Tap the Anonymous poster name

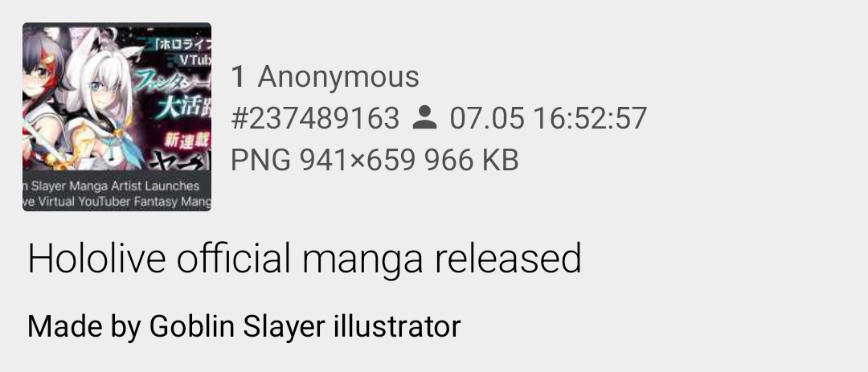338,76
